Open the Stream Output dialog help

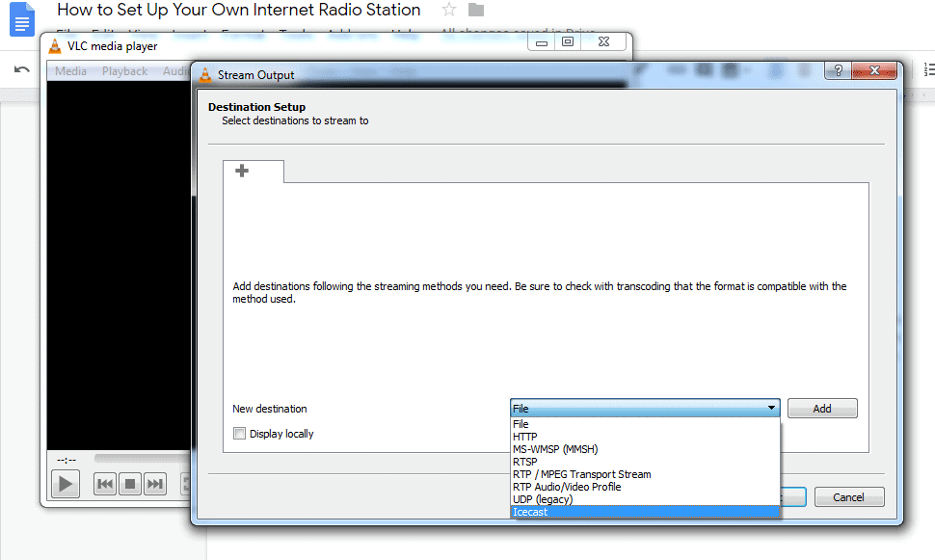coord(837,70)
